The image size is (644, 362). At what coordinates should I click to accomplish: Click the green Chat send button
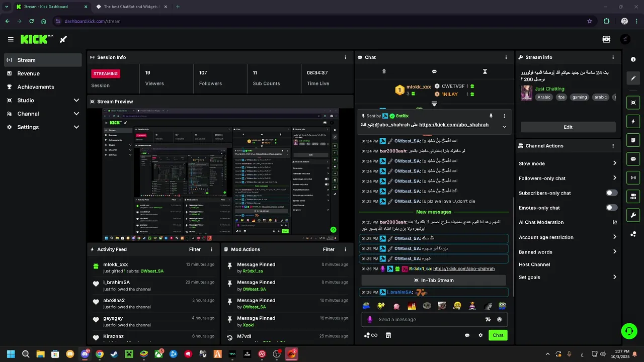498,335
